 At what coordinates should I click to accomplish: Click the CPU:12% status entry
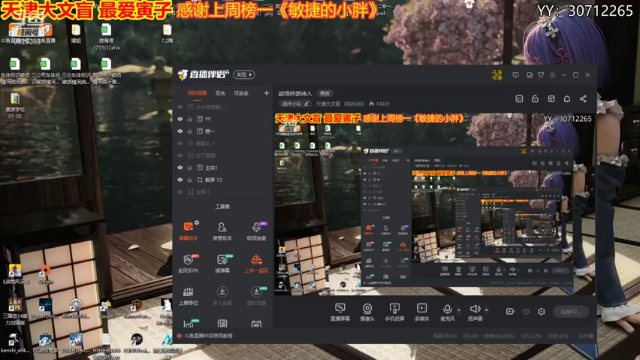click(531, 336)
